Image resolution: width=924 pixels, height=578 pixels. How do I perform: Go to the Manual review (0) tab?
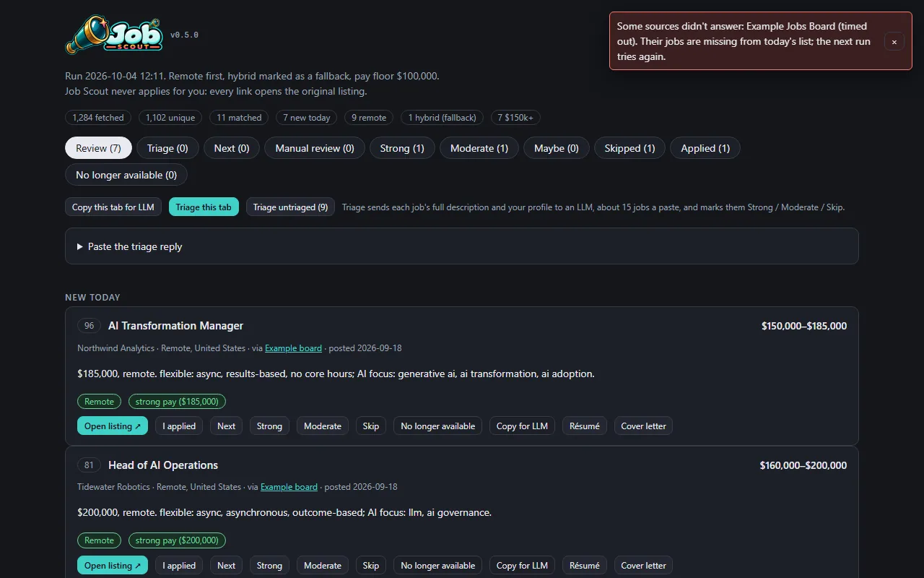[x=315, y=148]
